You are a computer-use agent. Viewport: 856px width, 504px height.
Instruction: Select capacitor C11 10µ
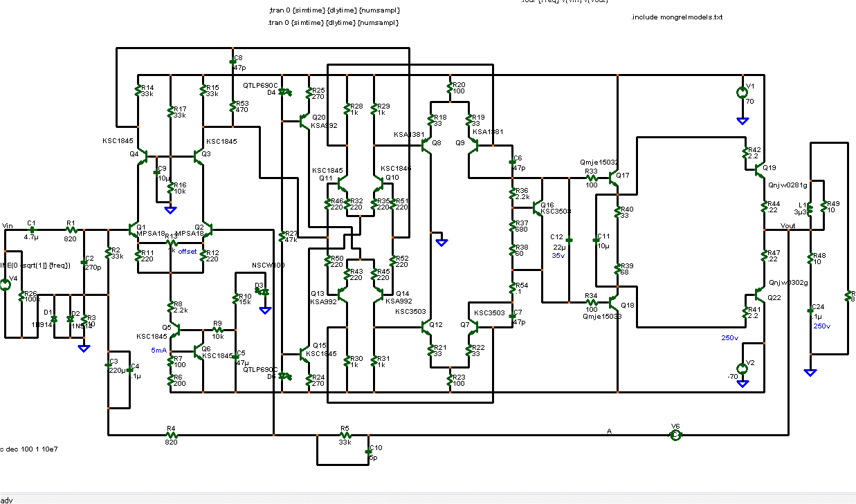tap(595, 240)
